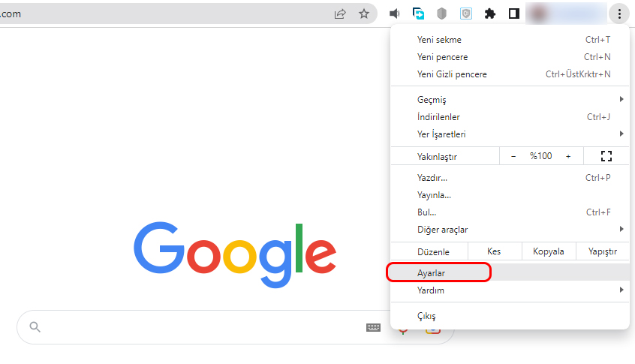Click the Yapıştır button
Image resolution: width=635 pixels, height=364 pixels.
(x=603, y=251)
